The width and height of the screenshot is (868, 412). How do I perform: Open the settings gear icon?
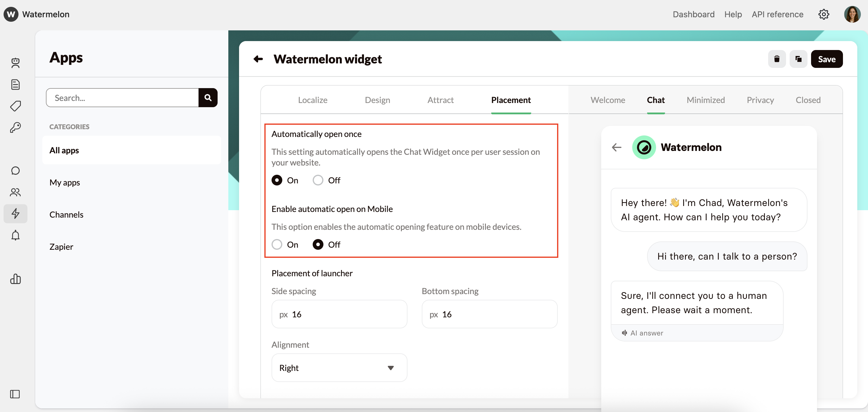(824, 14)
